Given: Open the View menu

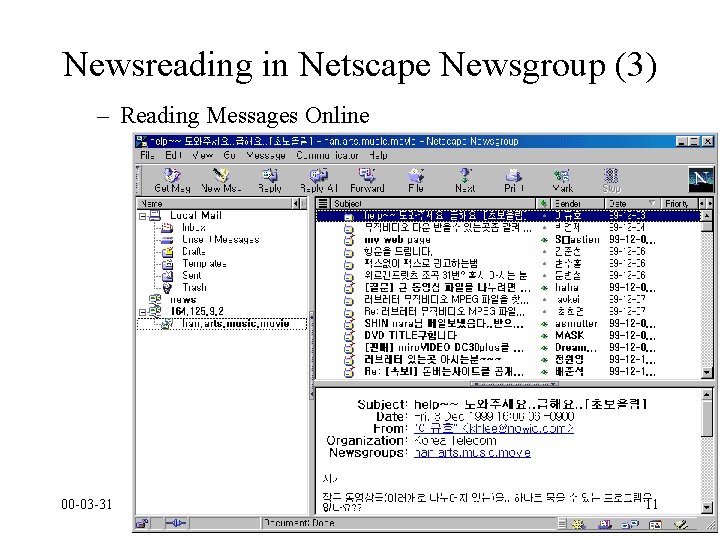Looking at the screenshot, I should [202, 155].
